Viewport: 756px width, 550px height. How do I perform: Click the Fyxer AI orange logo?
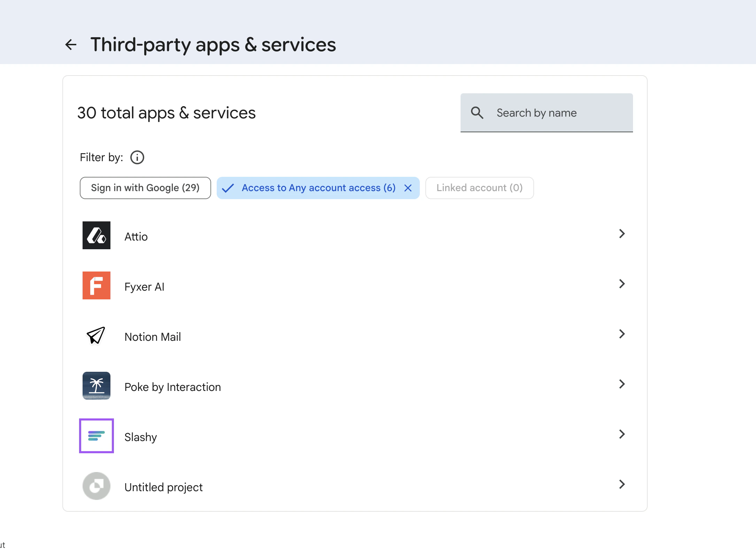pos(97,285)
